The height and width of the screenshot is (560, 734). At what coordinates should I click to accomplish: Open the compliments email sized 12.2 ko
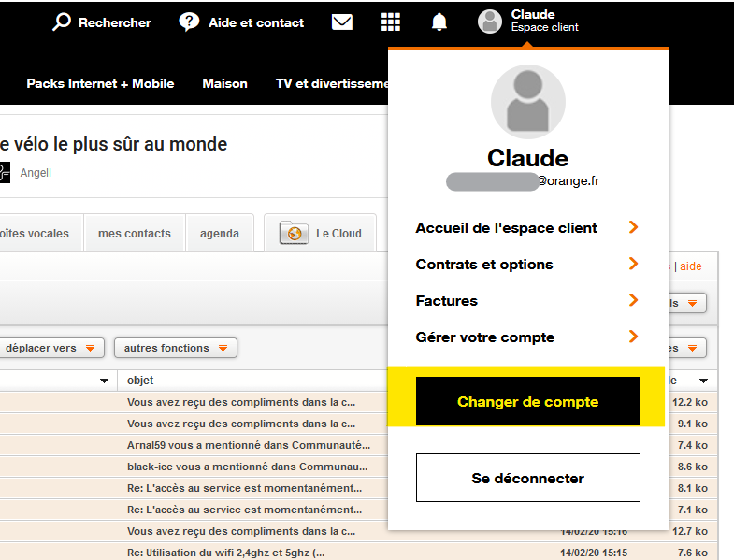[241, 402]
